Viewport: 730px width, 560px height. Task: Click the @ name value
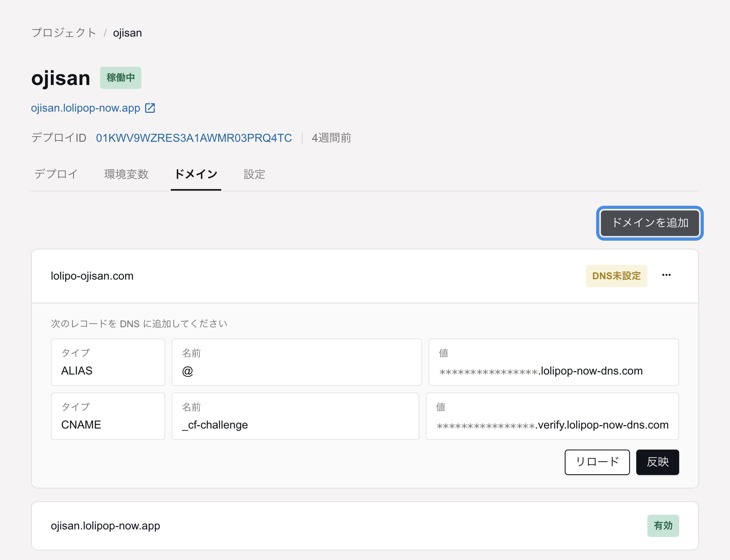point(187,371)
